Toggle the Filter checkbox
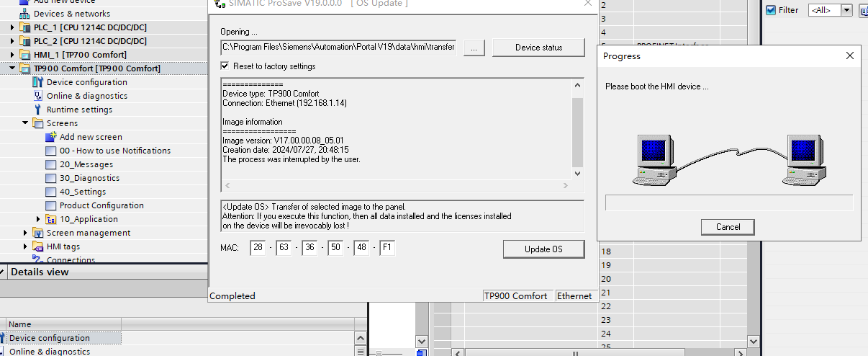 [771, 10]
